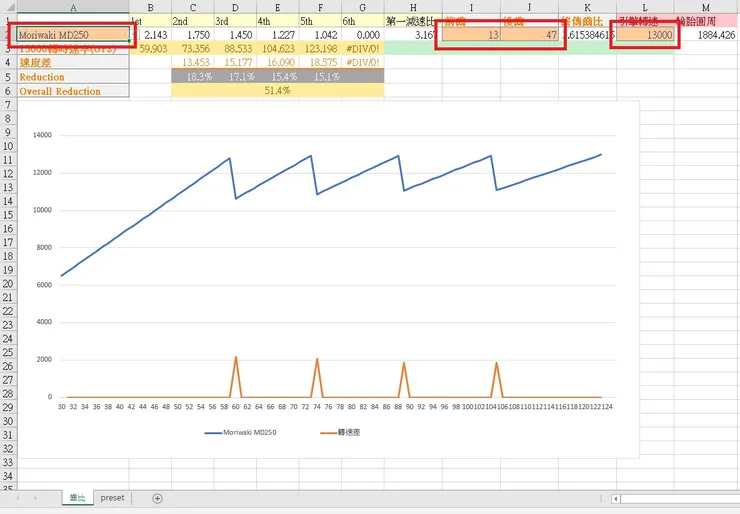Click the cell with value 2.143
Viewport: 740px width, 514px height.
click(151, 35)
